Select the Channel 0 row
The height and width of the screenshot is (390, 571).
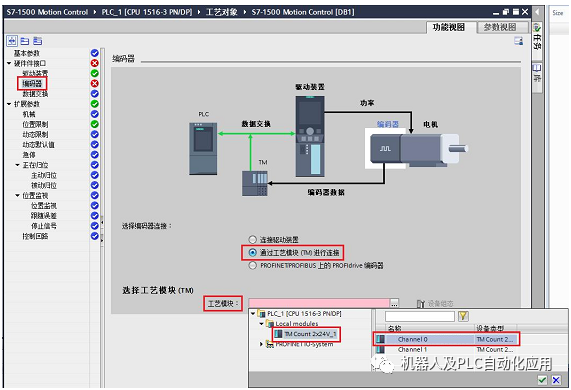point(446,339)
